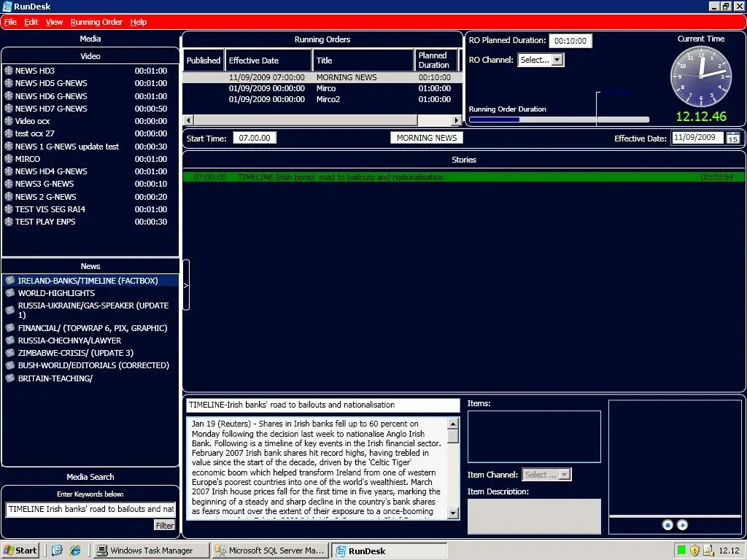This screenshot has height=560, width=747.
Task: Expand the side panel arrow handle
Action: point(186,285)
